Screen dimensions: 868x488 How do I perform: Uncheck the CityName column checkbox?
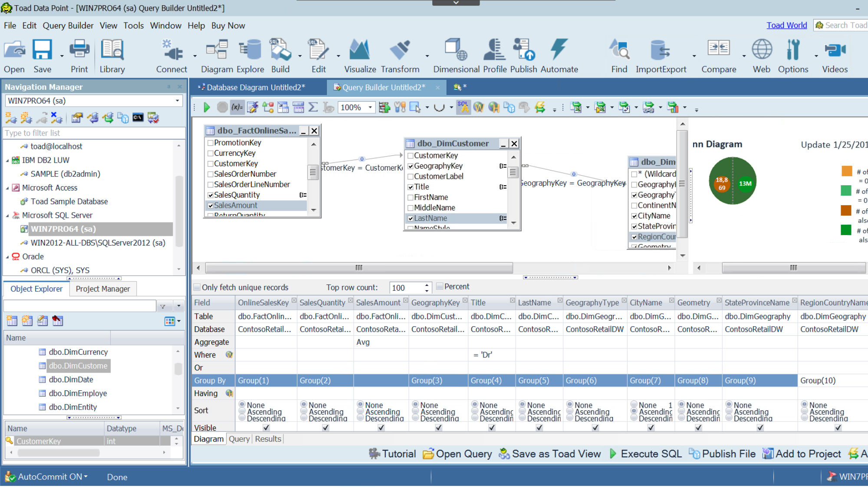[634, 216]
